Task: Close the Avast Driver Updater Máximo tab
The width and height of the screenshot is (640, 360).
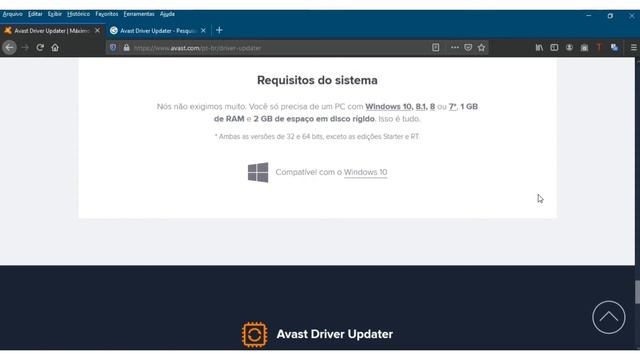Action: 97,31
